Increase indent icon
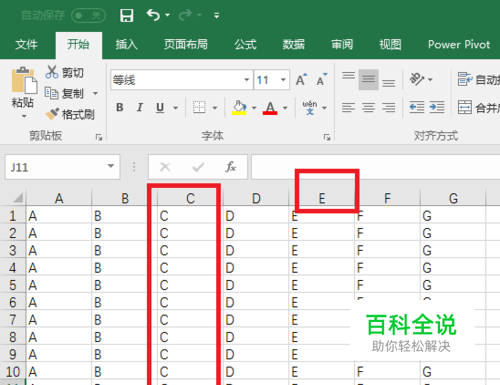The image size is (500, 385). pyautogui.click(x=437, y=107)
